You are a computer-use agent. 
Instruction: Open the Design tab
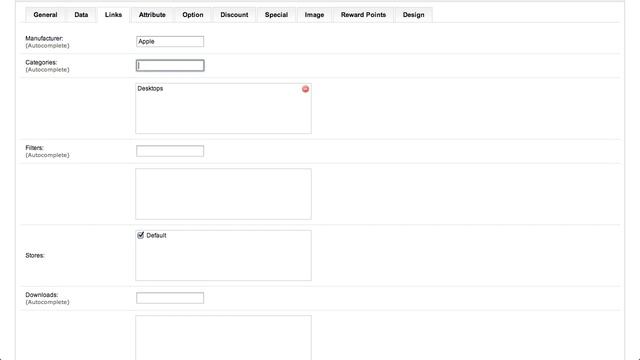click(413, 15)
